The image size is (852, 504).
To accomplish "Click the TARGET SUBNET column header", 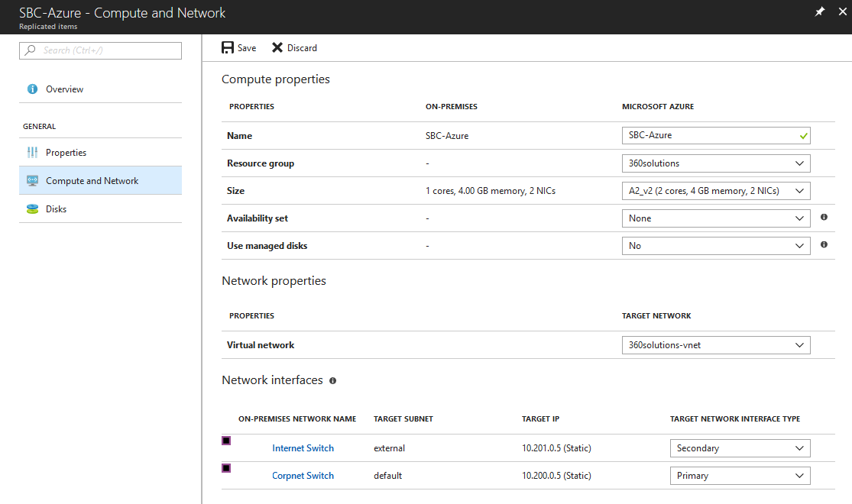I will point(403,418).
